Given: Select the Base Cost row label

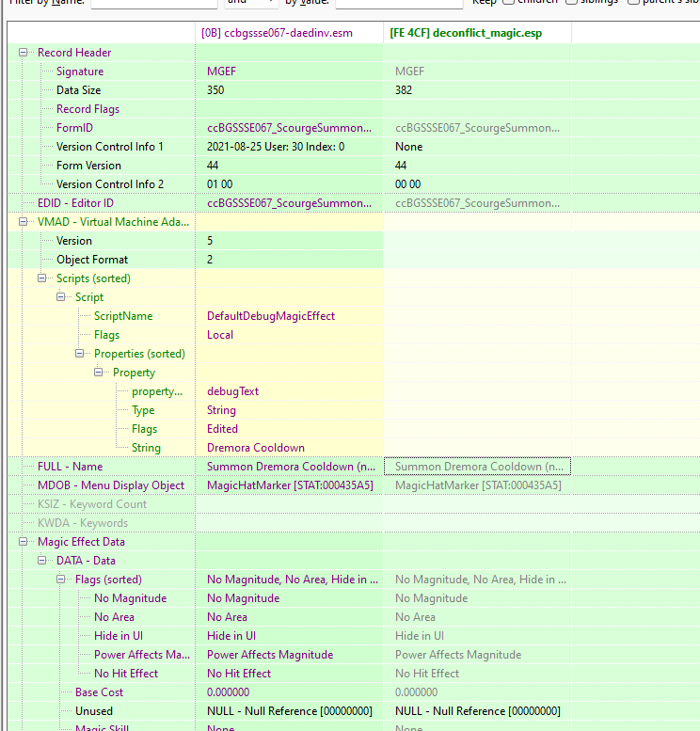Looking at the screenshot, I should click(x=100, y=692).
